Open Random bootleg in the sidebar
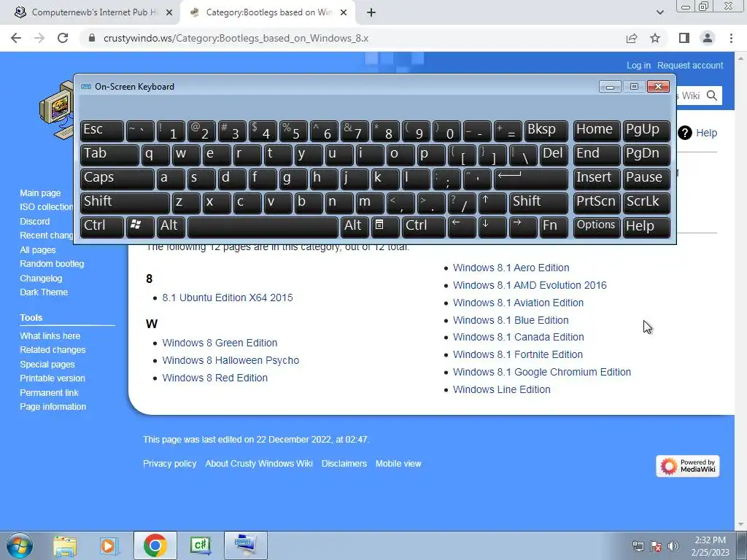The width and height of the screenshot is (747, 560). point(52,264)
